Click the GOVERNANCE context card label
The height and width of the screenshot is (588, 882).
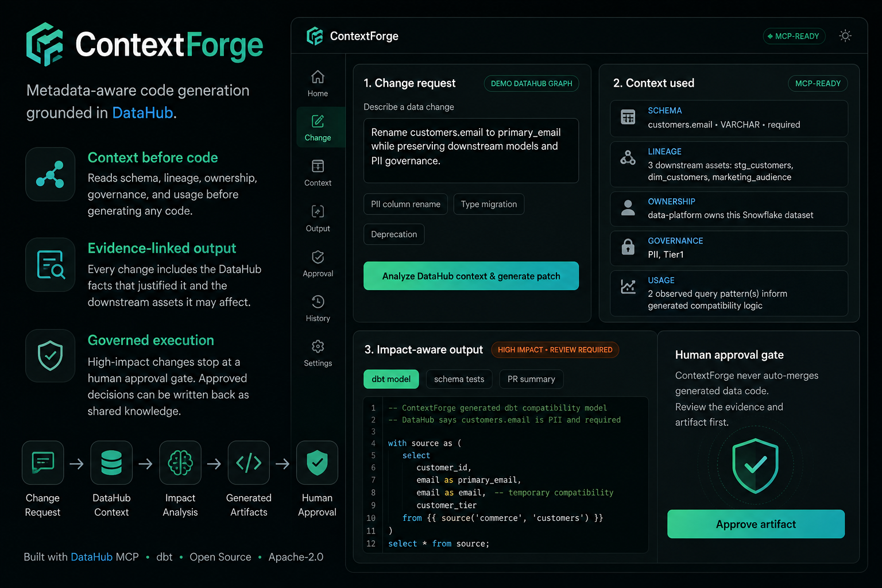tap(675, 241)
